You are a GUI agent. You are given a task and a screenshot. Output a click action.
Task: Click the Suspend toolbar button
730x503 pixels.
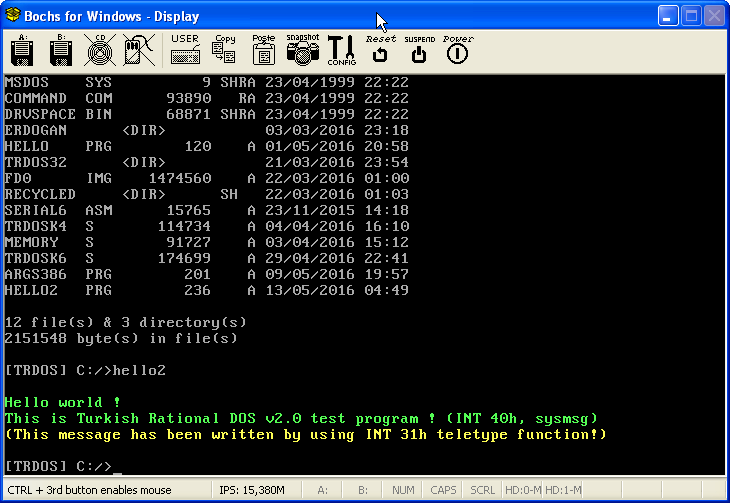click(x=419, y=49)
